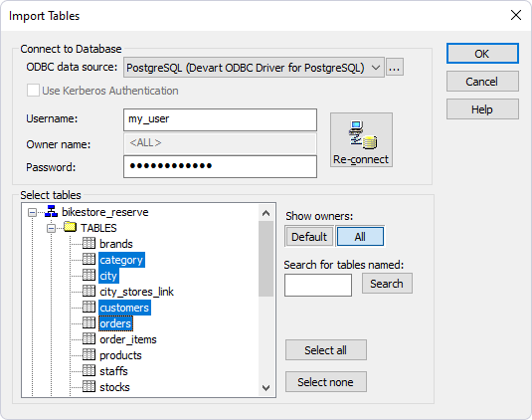Image resolution: width=532 pixels, height=420 pixels.
Task: Click the table icon beside city_stores_link
Action: click(x=89, y=291)
